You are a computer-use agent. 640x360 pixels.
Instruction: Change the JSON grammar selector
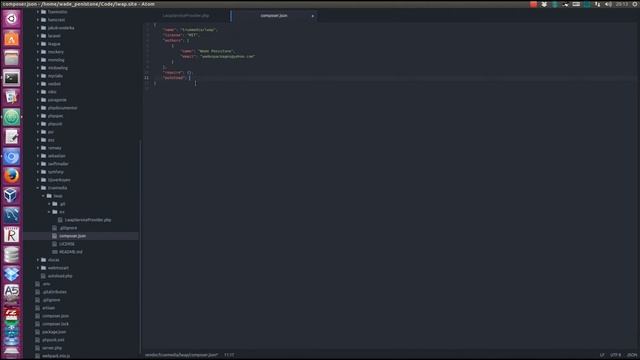pyautogui.click(x=632, y=355)
